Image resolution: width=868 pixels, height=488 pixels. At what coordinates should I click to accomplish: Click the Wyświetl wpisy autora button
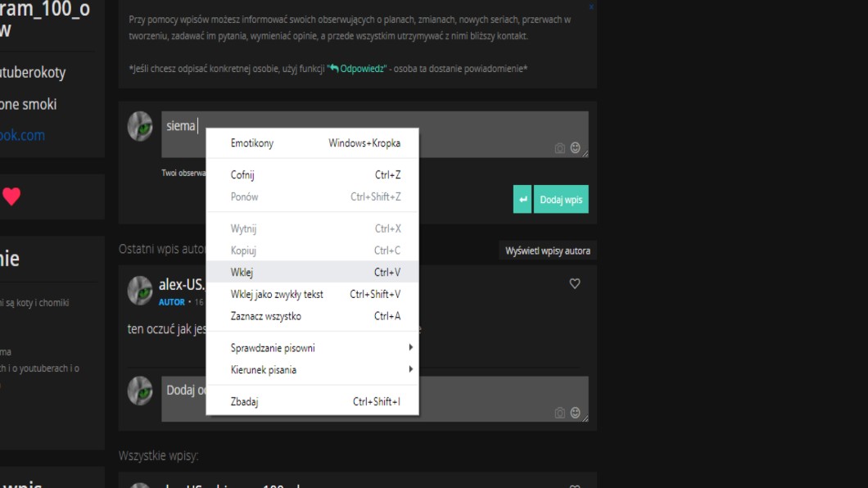point(547,251)
